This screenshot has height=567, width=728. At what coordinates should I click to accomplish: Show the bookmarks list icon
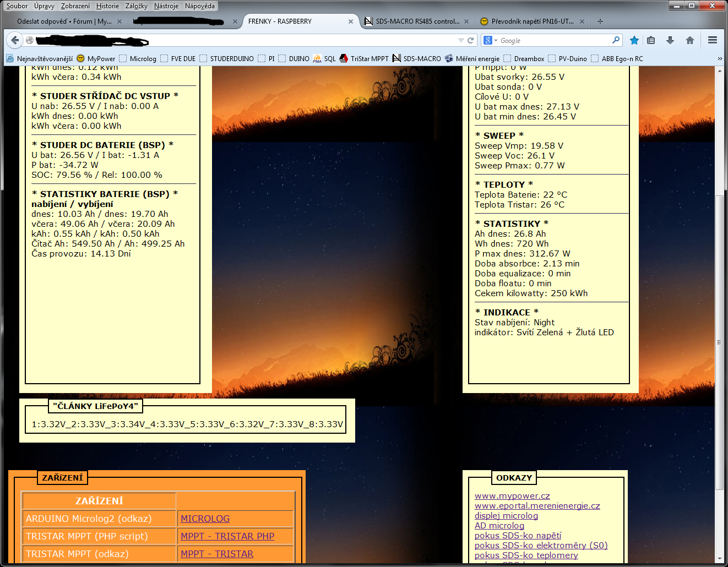(651, 40)
